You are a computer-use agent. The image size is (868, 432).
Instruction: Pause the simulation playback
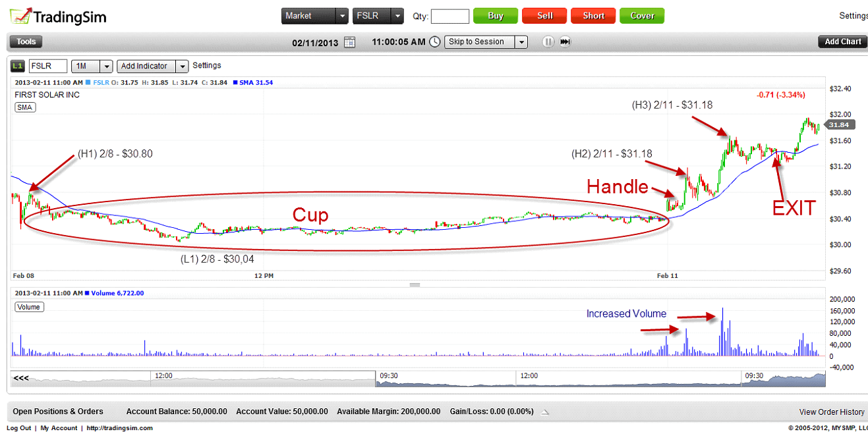point(548,42)
